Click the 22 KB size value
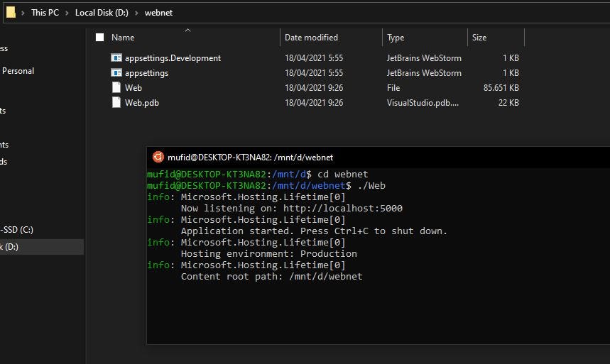This screenshot has height=364, width=610. click(508, 103)
